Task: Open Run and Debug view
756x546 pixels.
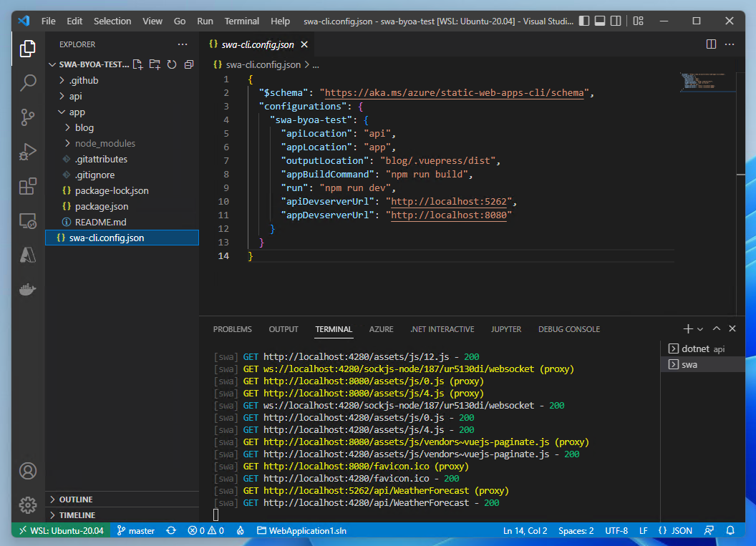Action: 27,152
